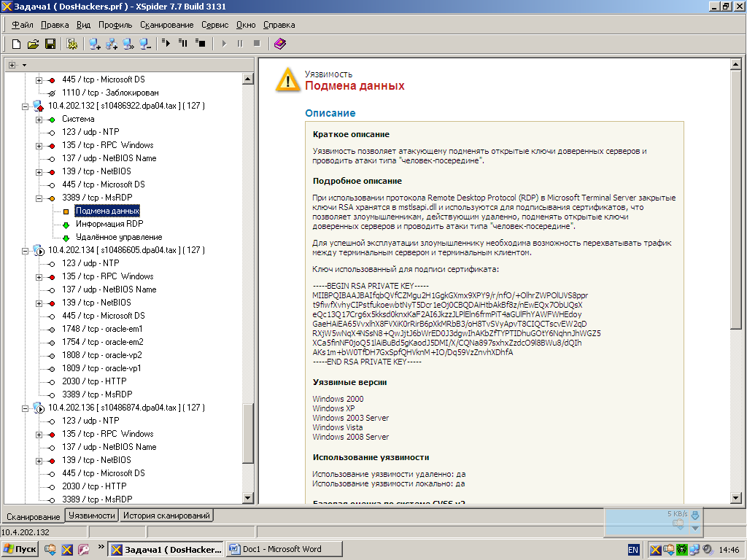Image resolution: width=747 pixels, height=560 pixels.
Task: Click the Save floppy disk icon
Action: point(50,44)
